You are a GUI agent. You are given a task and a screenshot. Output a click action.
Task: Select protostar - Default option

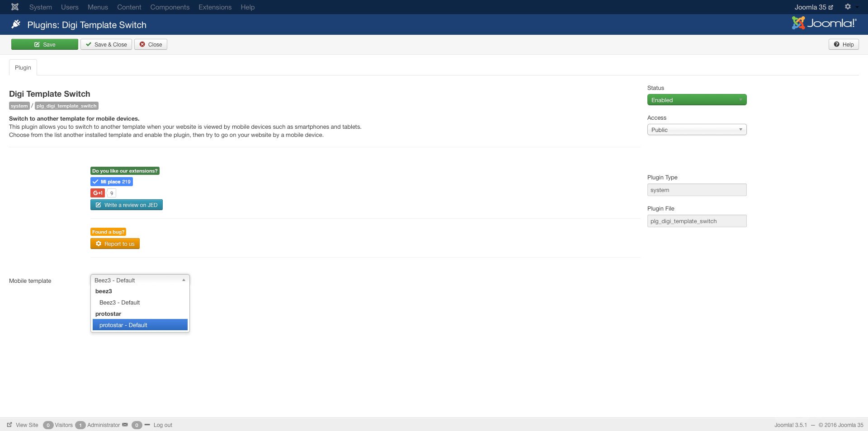tap(140, 325)
